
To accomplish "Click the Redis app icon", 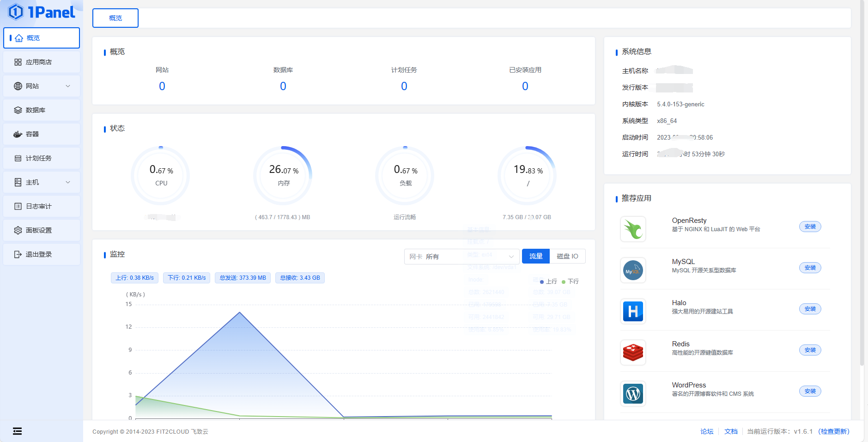I will click(633, 352).
